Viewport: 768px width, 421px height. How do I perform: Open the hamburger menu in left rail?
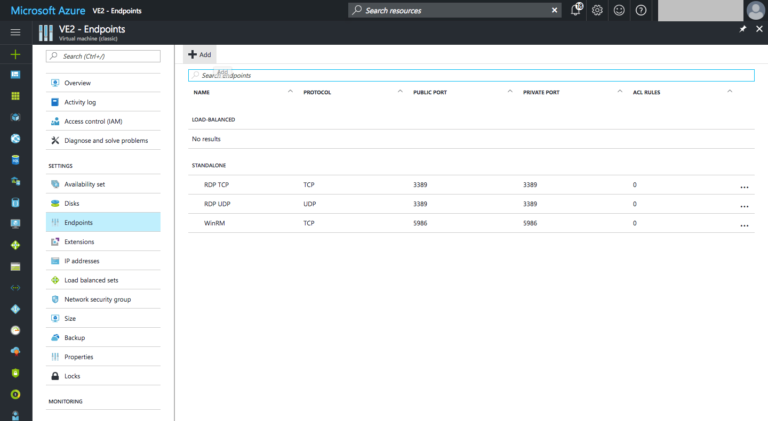tap(15, 32)
